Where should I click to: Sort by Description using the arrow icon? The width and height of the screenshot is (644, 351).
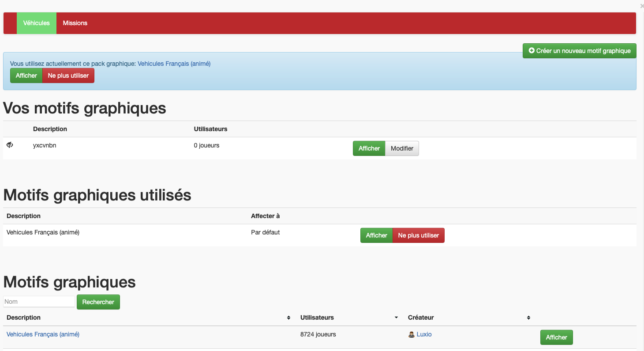288,318
